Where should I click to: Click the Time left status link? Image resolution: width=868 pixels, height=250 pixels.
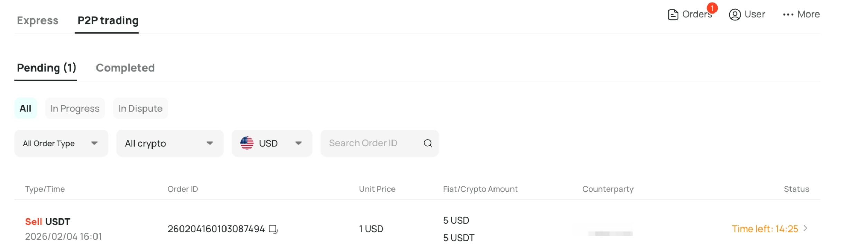point(765,229)
